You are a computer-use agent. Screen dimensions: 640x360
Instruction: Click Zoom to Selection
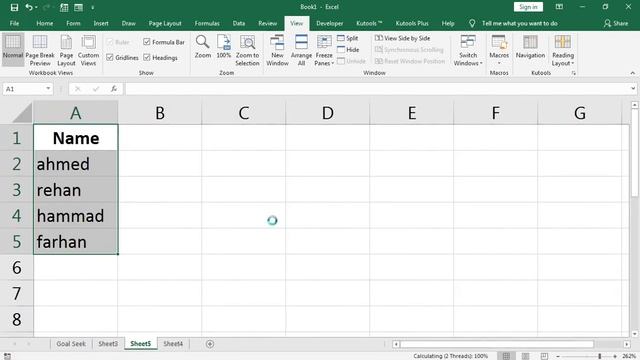click(x=247, y=50)
